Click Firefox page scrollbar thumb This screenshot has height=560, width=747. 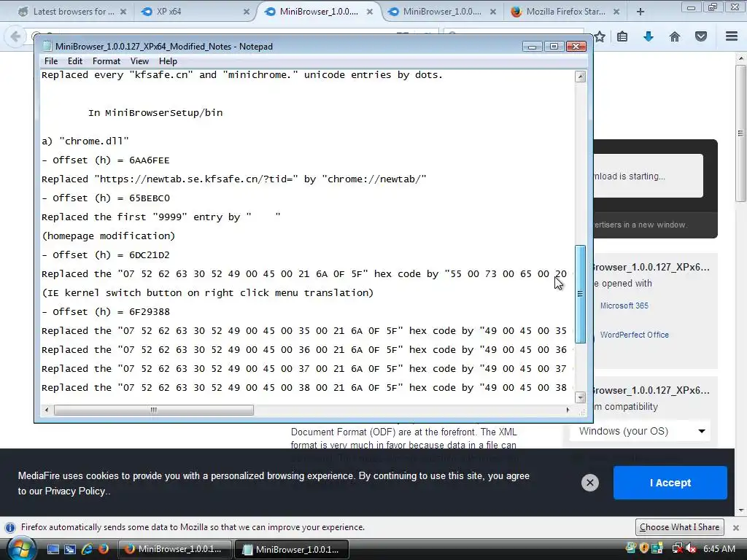pos(741,133)
